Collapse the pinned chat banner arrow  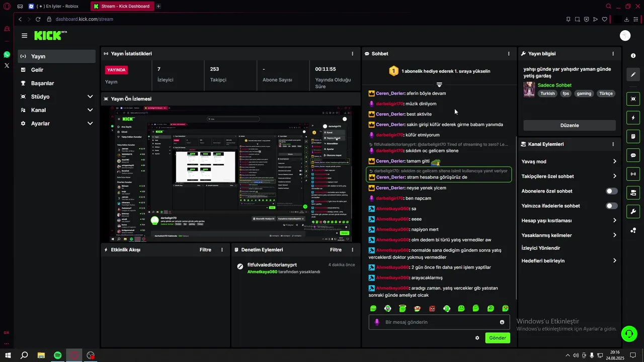click(439, 85)
